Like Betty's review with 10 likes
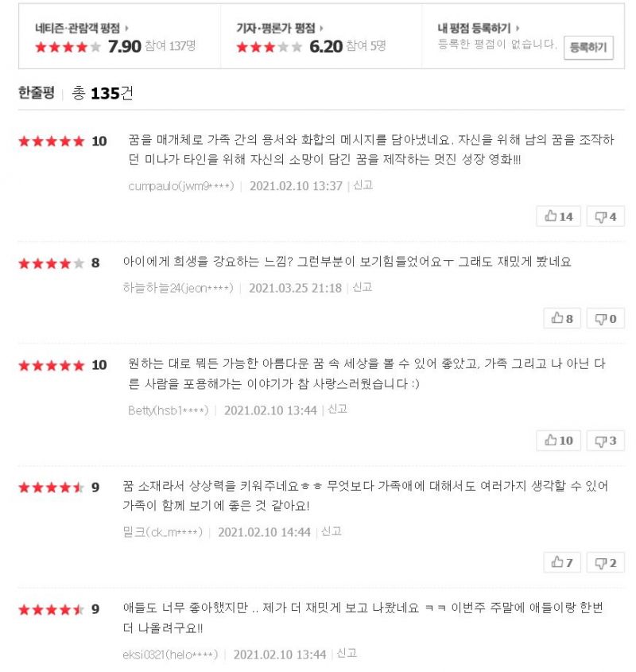Image resolution: width=636 pixels, height=672 pixels. [559, 440]
